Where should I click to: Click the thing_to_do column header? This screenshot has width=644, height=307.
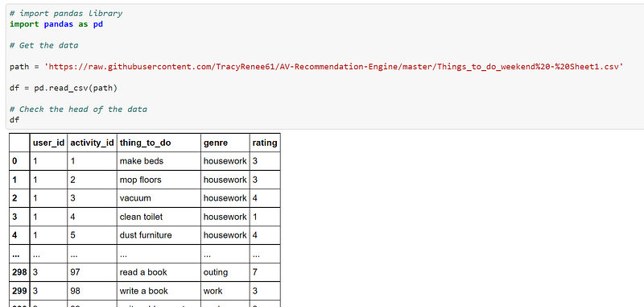click(159, 143)
